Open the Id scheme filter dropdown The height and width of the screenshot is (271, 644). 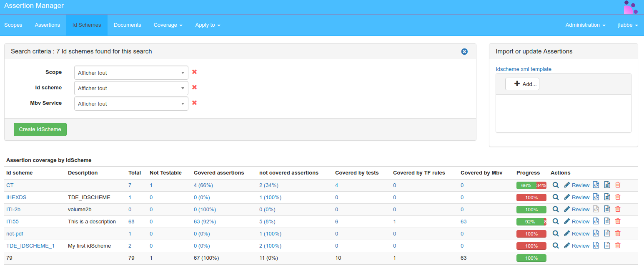click(131, 88)
